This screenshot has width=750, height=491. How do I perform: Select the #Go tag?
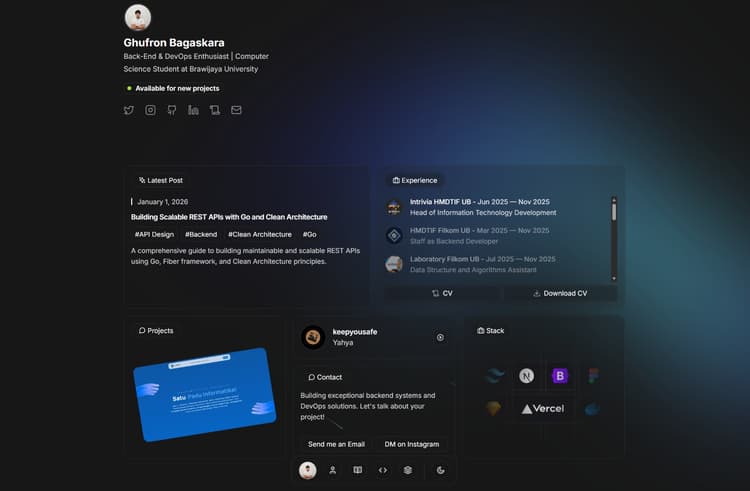tap(309, 234)
